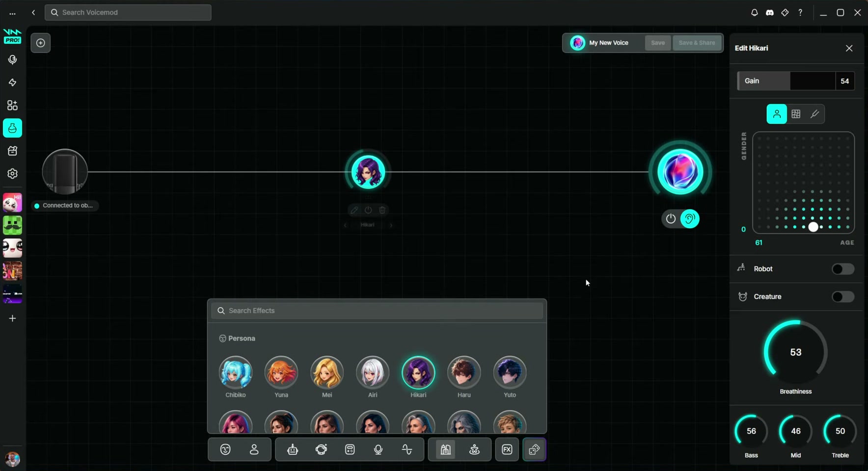The image size is (868, 471).
Task: Click the add node plus icon
Action: click(41, 43)
